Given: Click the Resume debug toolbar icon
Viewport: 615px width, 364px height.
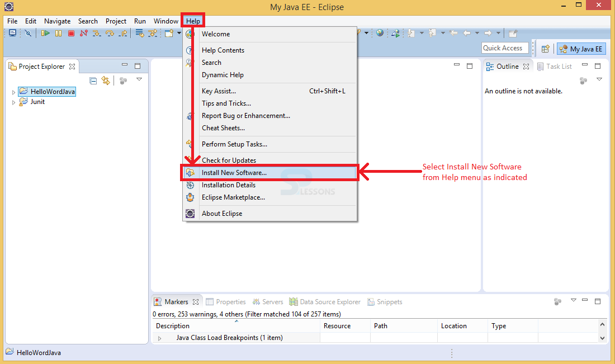Looking at the screenshot, I should [45, 34].
